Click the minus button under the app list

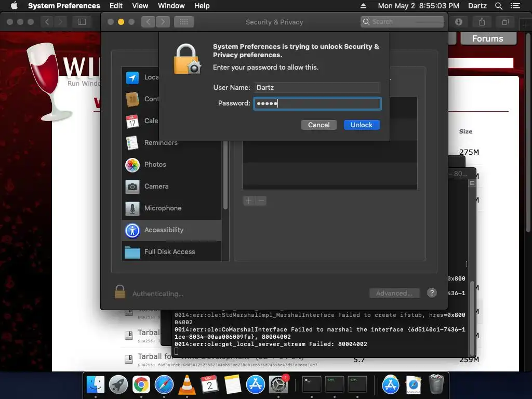(261, 201)
